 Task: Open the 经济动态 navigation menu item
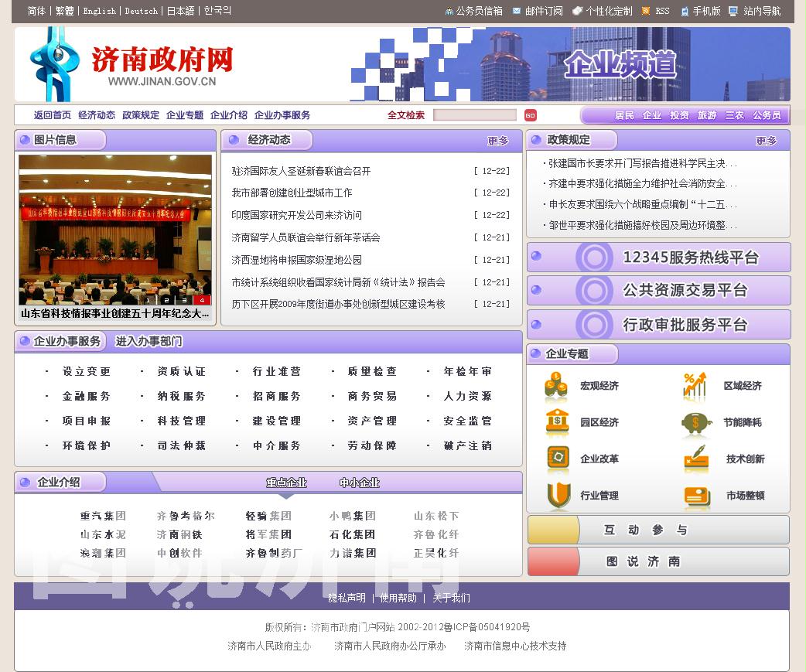[x=97, y=115]
